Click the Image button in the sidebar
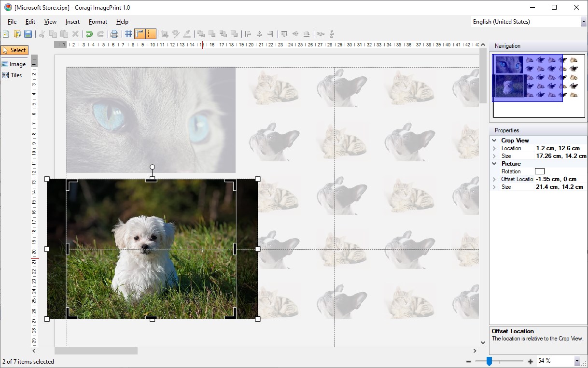 click(14, 63)
